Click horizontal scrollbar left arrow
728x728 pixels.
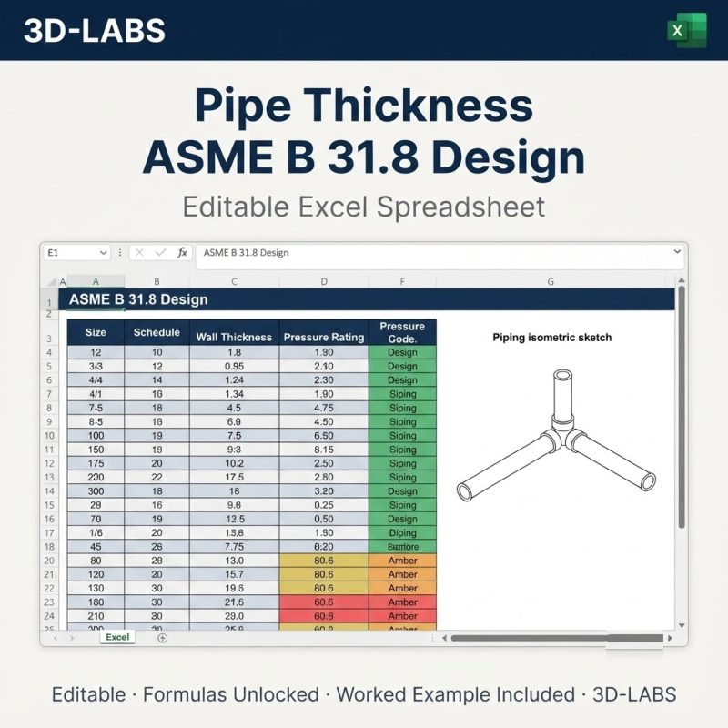(x=444, y=638)
